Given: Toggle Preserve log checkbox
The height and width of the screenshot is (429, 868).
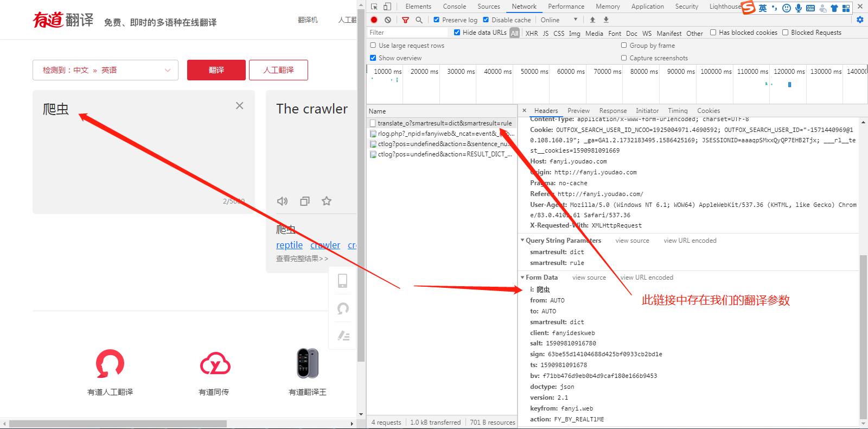Looking at the screenshot, I should 436,20.
